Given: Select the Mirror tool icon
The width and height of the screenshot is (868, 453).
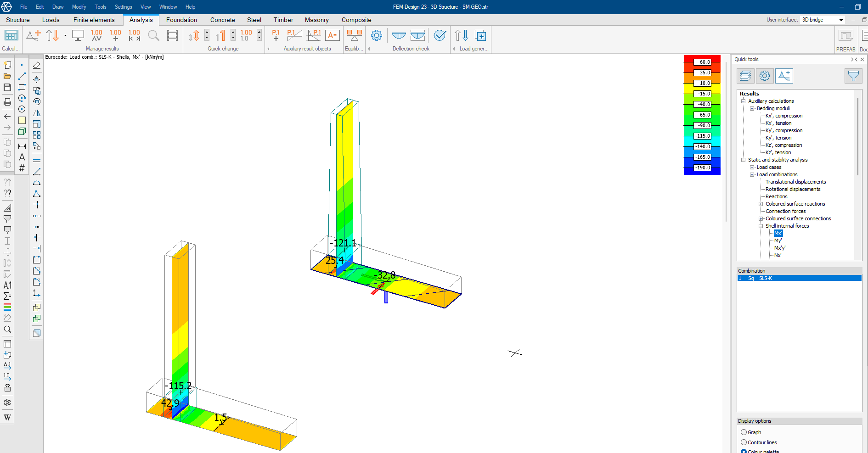Looking at the screenshot, I should (37, 113).
